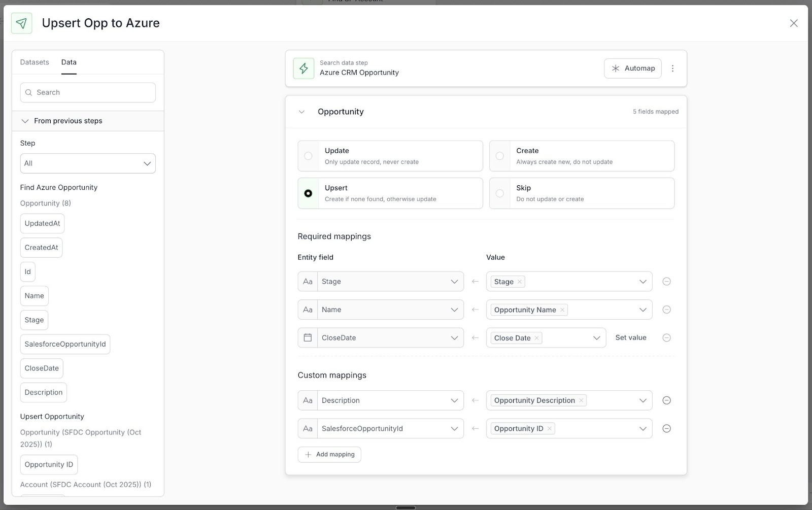Switch to the Data tab
The width and height of the screenshot is (812, 510).
point(69,62)
